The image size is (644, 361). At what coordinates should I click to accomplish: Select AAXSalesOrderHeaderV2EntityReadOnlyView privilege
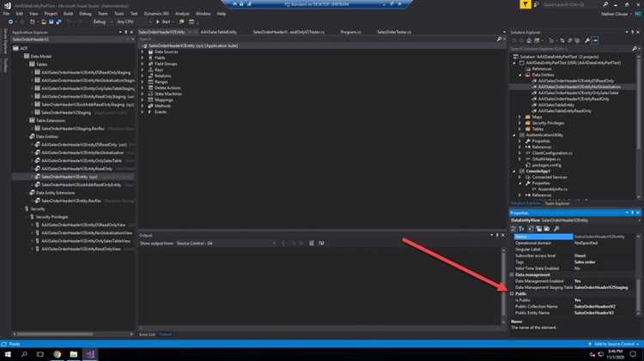tap(81, 249)
